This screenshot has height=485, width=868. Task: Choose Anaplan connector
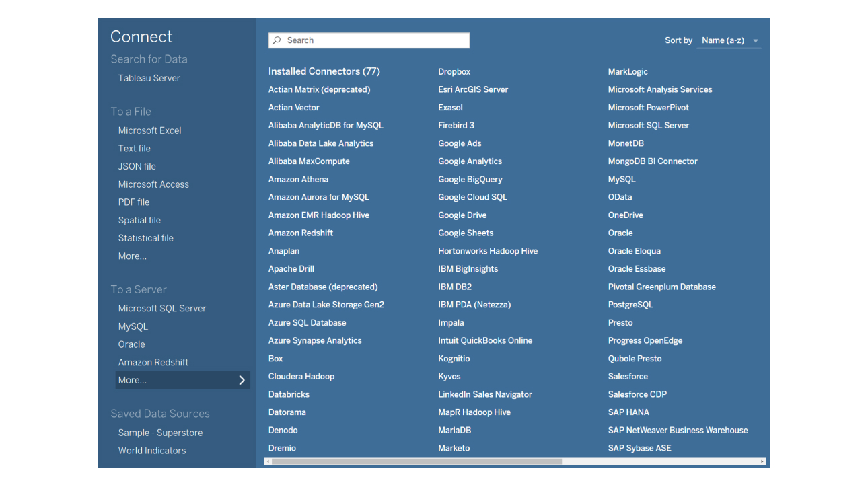pos(284,251)
